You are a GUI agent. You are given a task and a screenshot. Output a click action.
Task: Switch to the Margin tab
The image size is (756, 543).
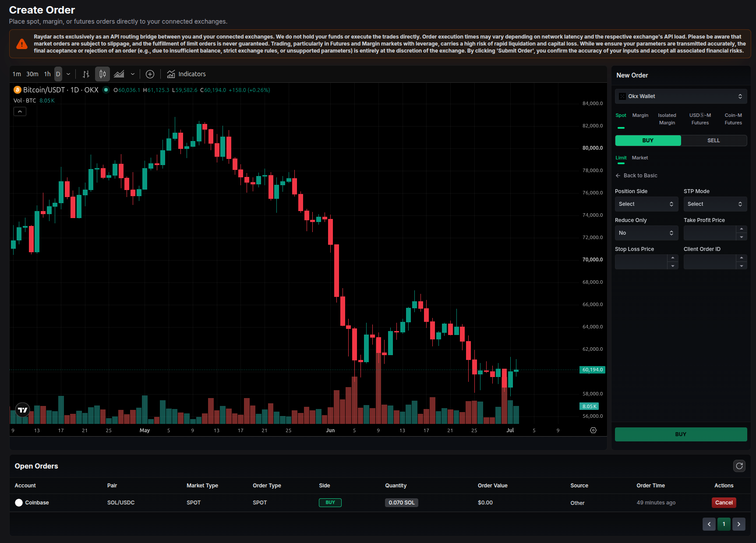click(640, 115)
